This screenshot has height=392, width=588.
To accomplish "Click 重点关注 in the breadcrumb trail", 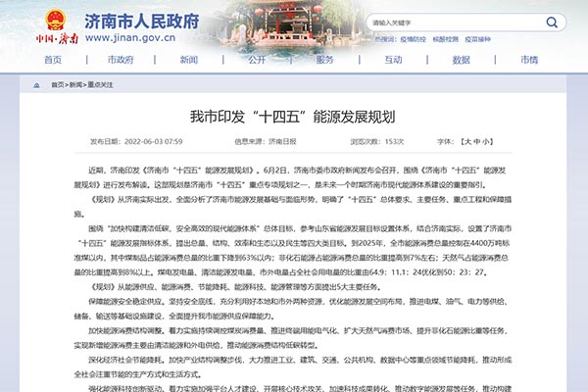I will pyautogui.click(x=101, y=85).
